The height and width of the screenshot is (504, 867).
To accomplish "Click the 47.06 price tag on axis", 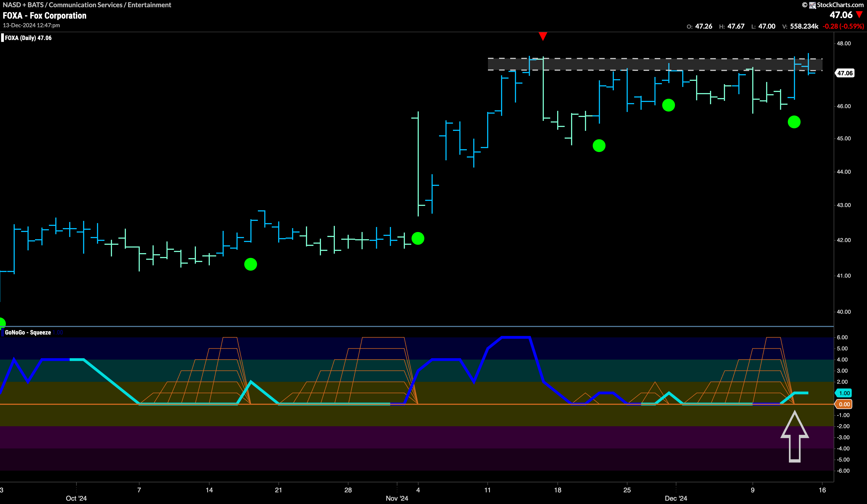I will pyautogui.click(x=845, y=73).
